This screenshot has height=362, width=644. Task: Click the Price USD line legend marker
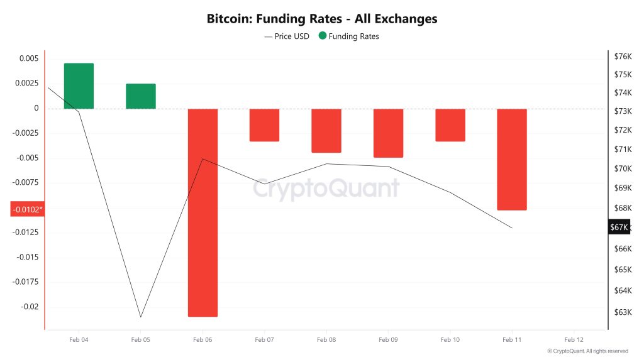[269, 36]
